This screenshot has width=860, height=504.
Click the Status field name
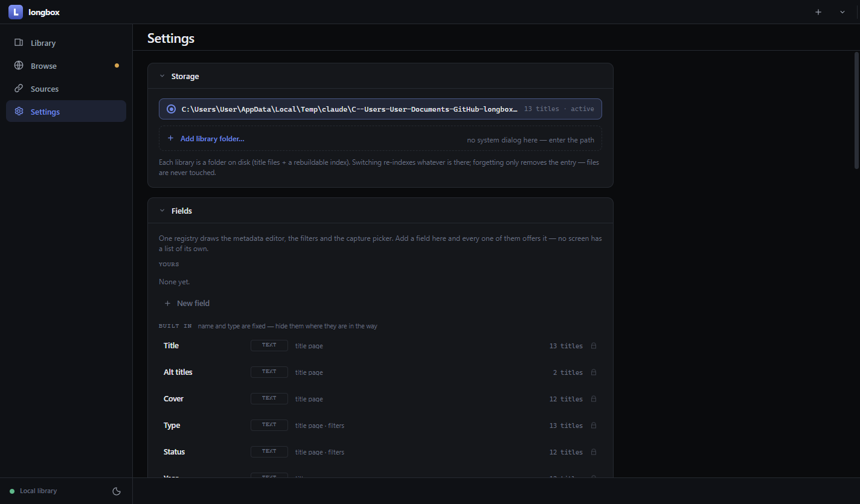click(x=175, y=452)
